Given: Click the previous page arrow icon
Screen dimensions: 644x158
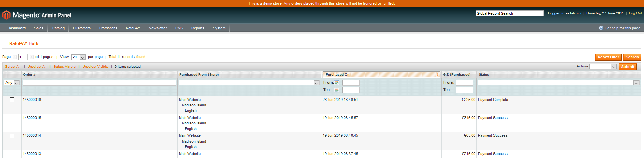Looking at the screenshot, I should (x=15, y=57).
